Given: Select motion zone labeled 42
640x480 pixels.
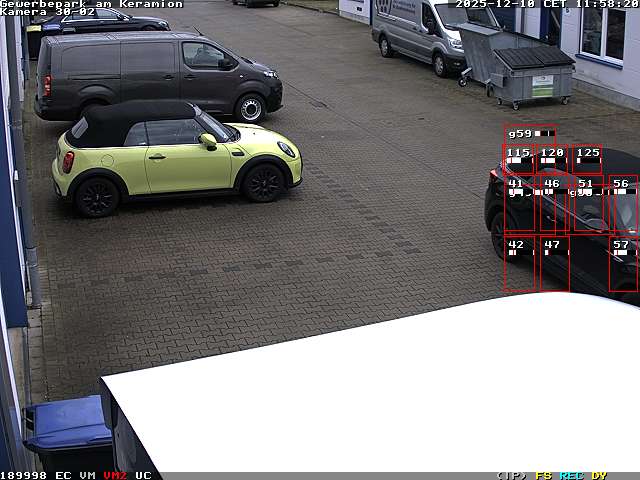Looking at the screenshot, I should [521, 264].
